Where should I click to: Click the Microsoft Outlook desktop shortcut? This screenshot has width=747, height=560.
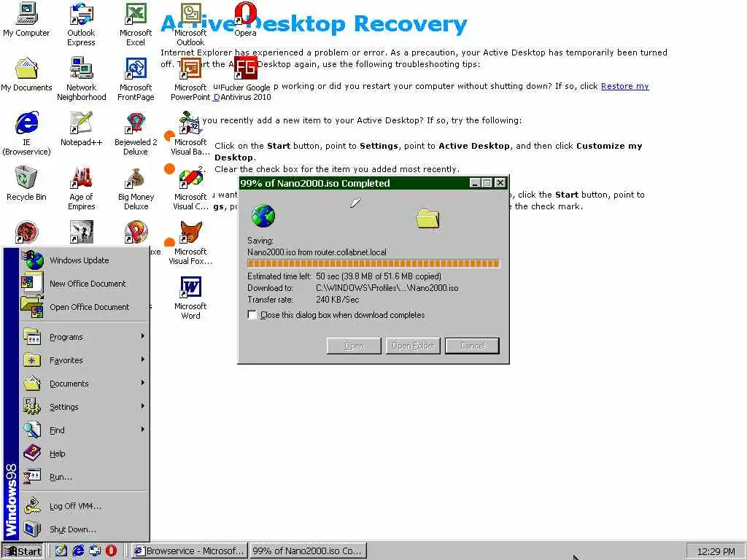point(190,24)
